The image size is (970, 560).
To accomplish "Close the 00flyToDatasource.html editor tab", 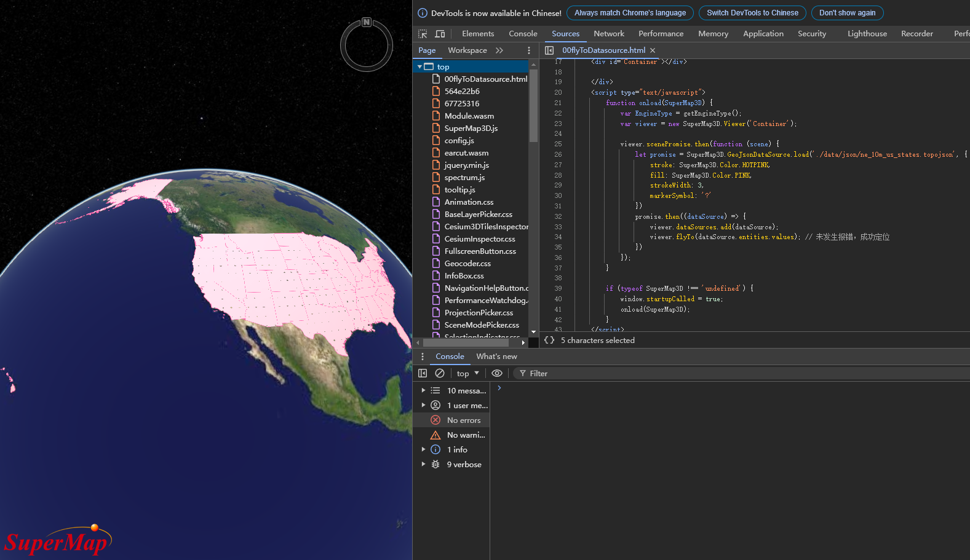I will tap(653, 50).
